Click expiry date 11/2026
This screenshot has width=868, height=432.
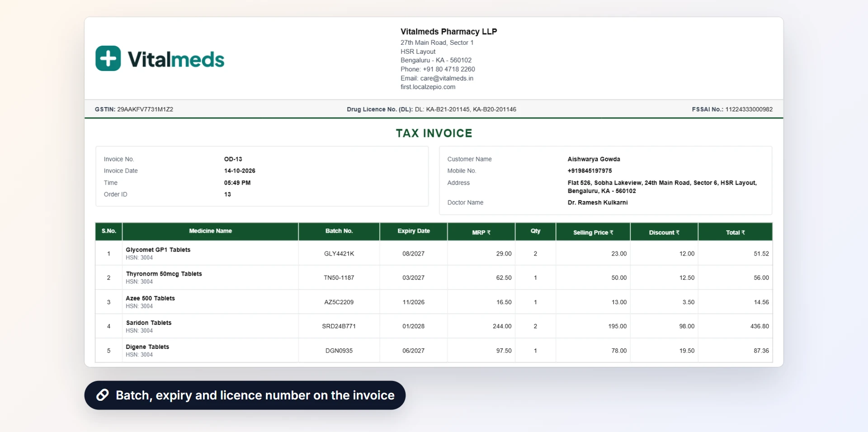(414, 302)
